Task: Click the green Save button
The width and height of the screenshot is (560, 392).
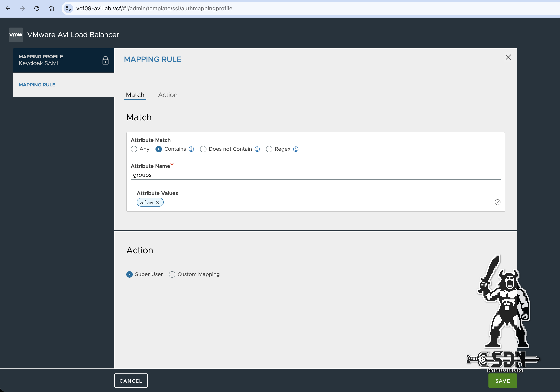Action: click(x=502, y=381)
